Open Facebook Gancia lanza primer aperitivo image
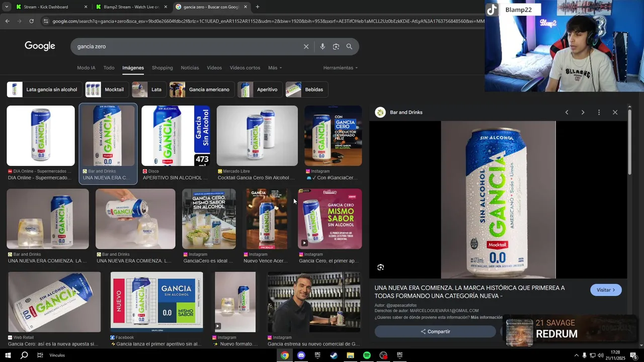This screenshot has height=362, width=644. click(157, 302)
